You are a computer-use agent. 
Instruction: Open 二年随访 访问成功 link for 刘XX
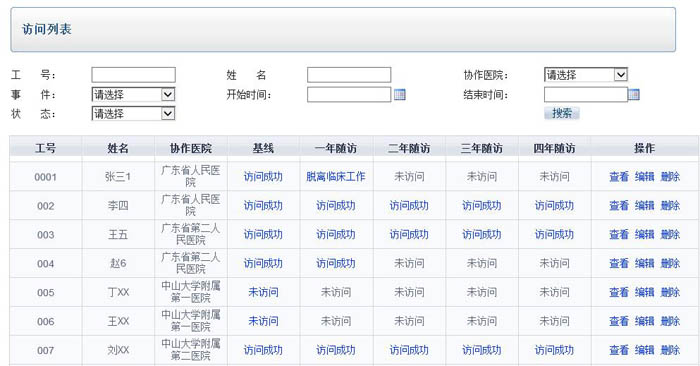(x=409, y=350)
